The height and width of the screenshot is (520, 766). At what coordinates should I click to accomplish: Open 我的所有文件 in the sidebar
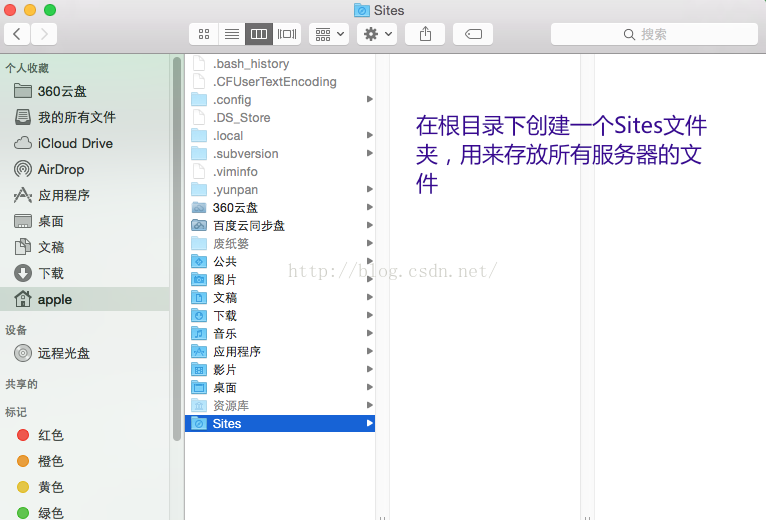(85, 117)
